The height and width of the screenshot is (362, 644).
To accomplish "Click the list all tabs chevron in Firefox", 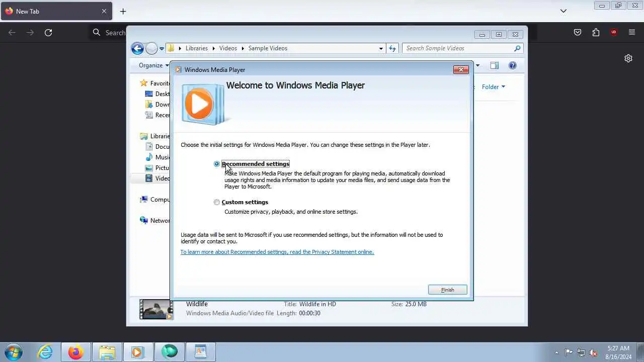I will (563, 11).
